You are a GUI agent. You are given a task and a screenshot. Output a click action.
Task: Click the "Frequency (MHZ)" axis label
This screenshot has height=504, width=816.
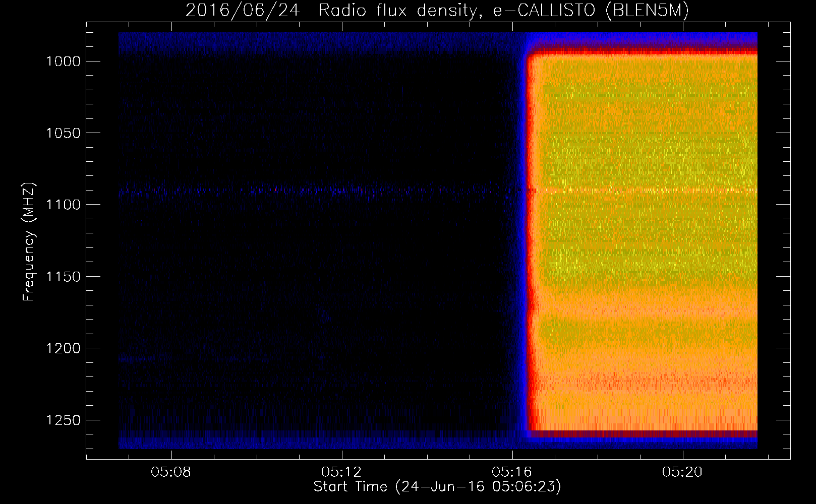28,241
